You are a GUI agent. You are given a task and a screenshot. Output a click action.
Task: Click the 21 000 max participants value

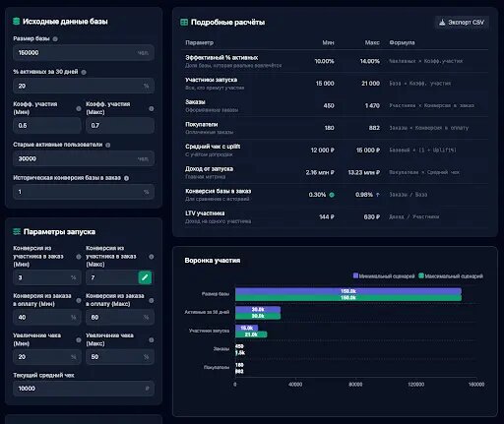click(370, 84)
